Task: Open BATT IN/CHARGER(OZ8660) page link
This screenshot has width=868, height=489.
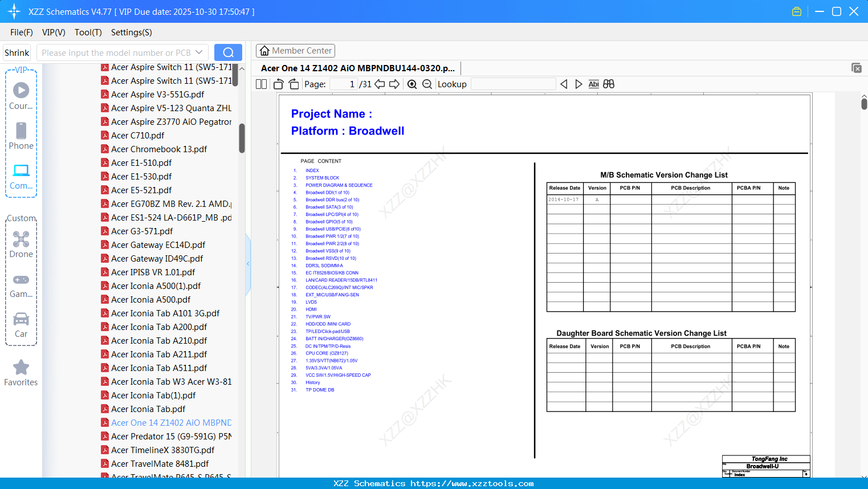Action: click(x=335, y=339)
